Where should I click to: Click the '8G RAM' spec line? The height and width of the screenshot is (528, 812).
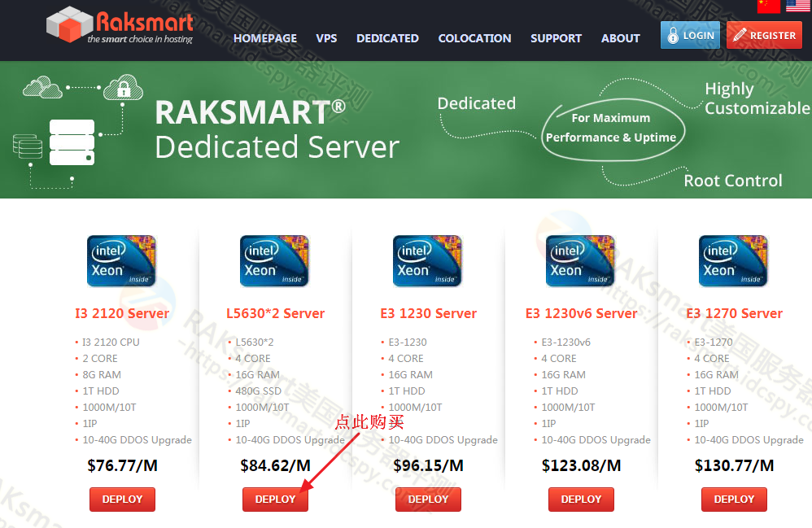coord(102,375)
